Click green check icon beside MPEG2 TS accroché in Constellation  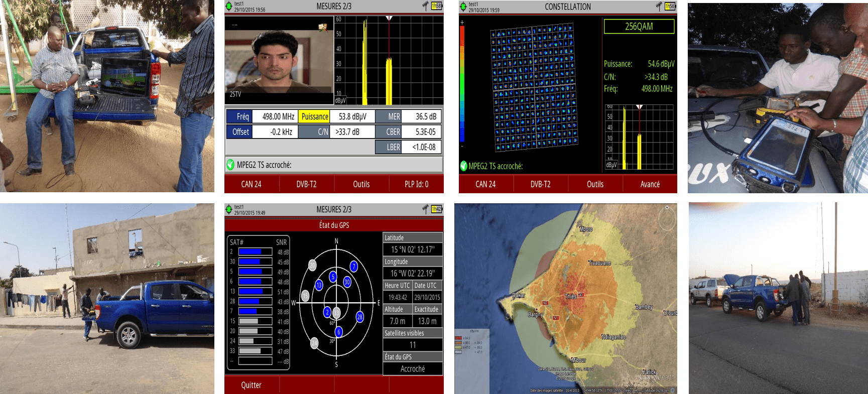[463, 166]
